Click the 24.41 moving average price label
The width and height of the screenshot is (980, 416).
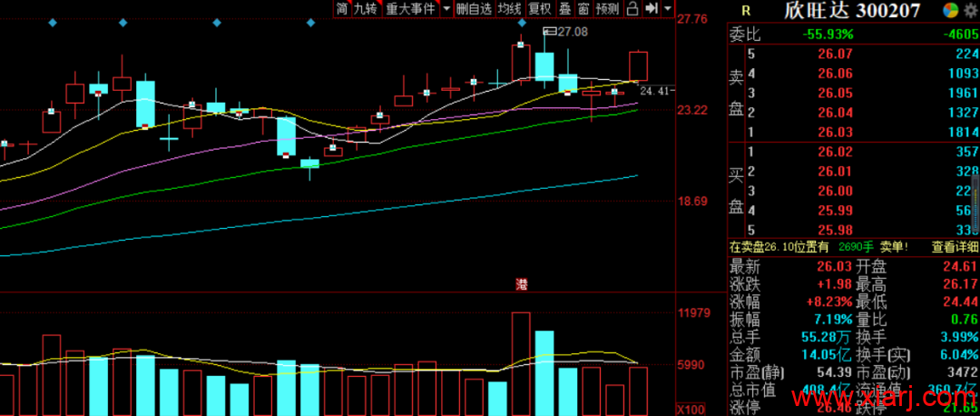tap(657, 91)
